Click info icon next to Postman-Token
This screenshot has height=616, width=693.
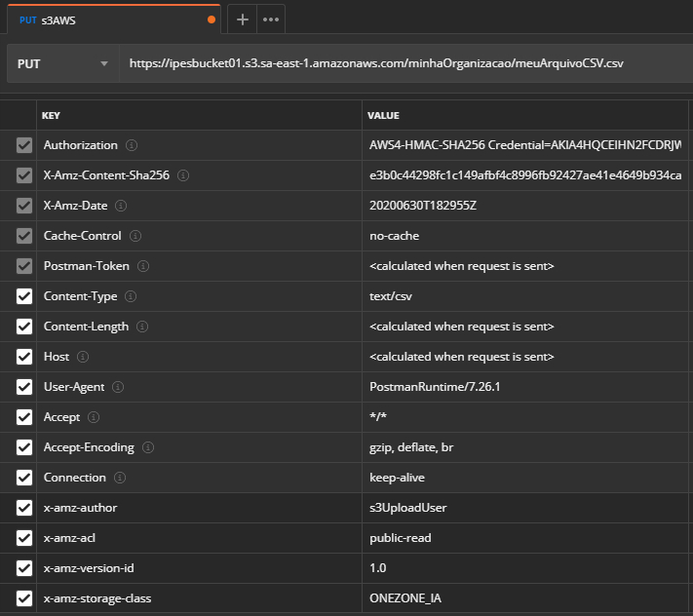click(x=144, y=266)
